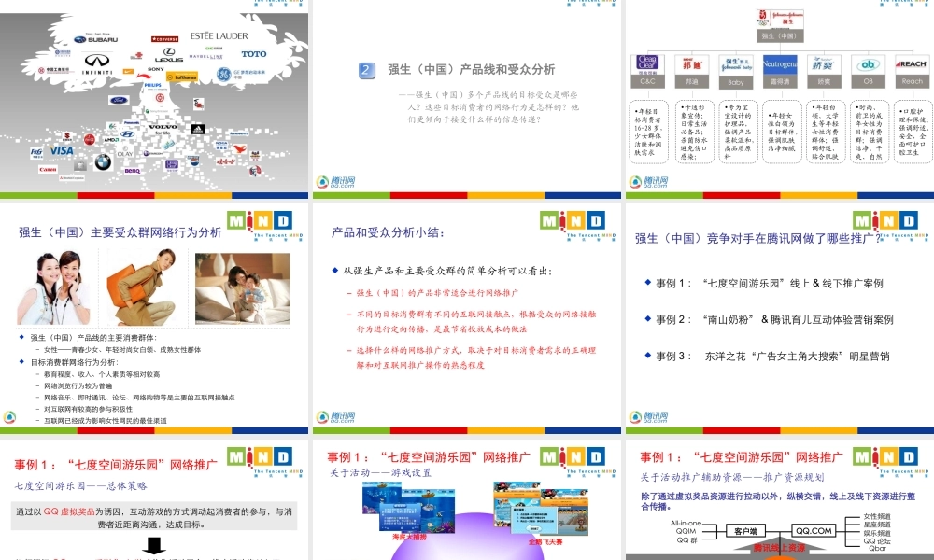Image resolution: width=934 pixels, height=560 pixels.
Task: Click the 强生（中国）root box in the org chart
Action: (779, 26)
